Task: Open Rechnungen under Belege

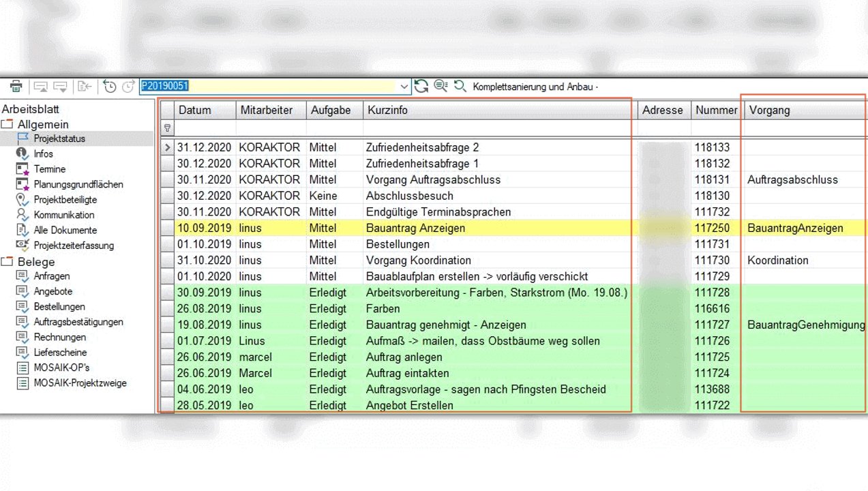Action: [x=60, y=338]
